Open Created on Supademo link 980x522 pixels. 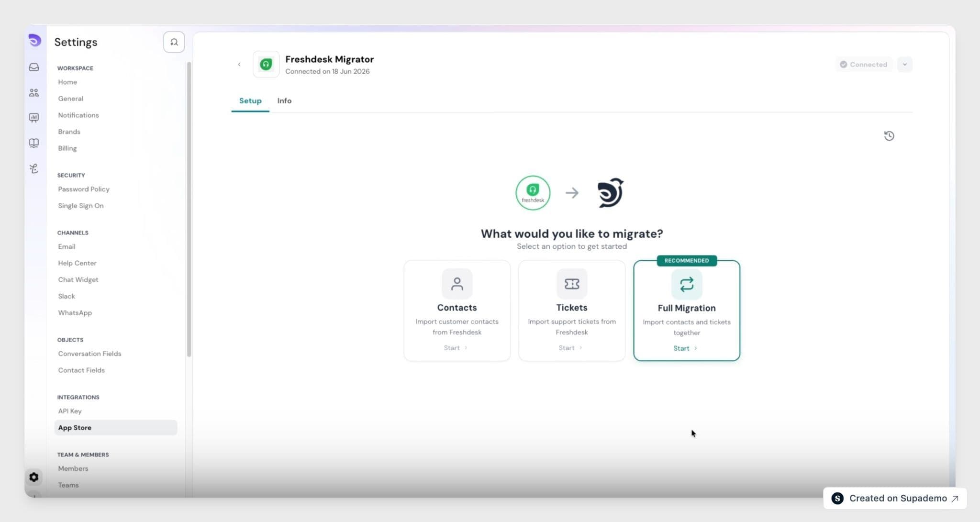tap(895, 499)
